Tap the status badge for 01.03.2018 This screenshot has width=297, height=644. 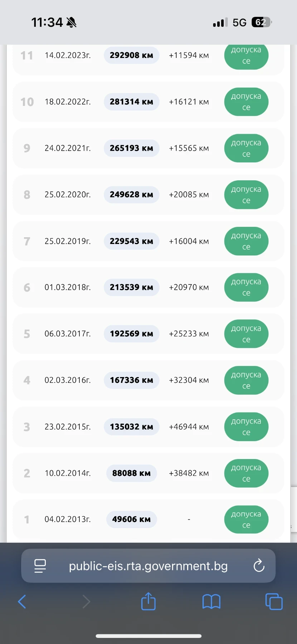coord(246,287)
